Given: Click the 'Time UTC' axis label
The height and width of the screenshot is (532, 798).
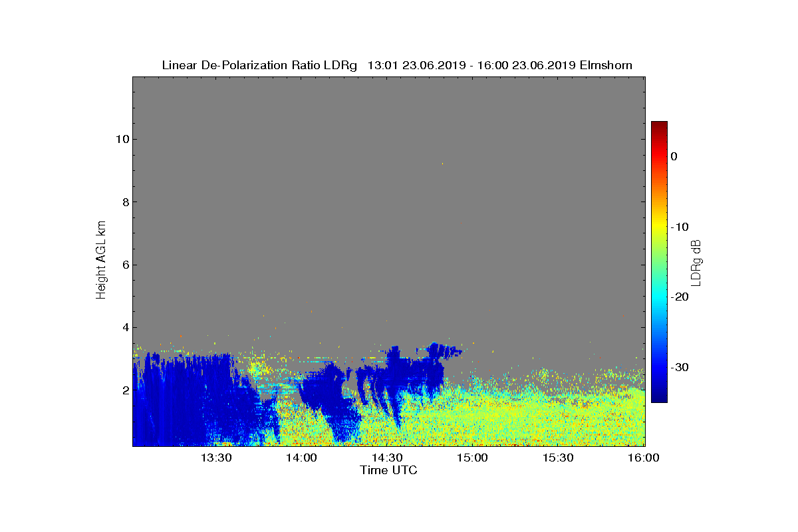Looking at the screenshot, I should [388, 470].
